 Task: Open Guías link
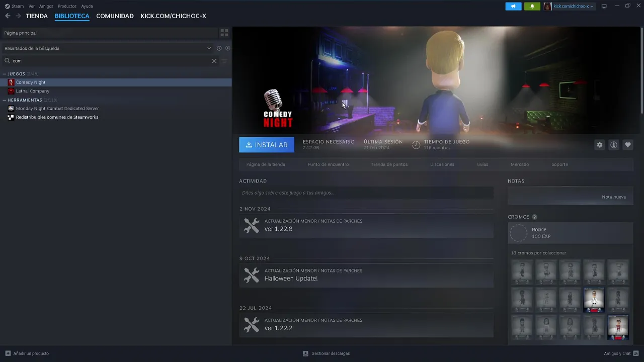coord(482,164)
